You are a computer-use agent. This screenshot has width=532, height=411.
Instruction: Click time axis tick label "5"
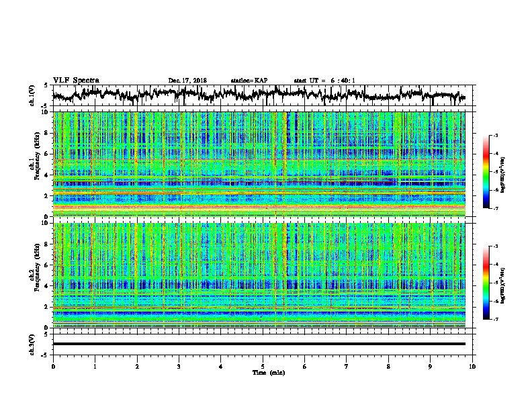coord(263,367)
